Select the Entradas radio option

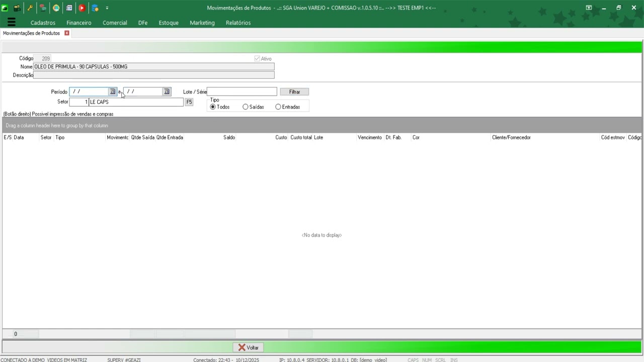point(287,107)
